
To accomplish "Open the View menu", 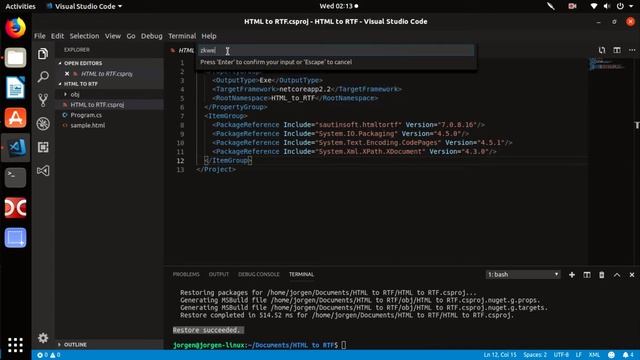I will (113, 36).
